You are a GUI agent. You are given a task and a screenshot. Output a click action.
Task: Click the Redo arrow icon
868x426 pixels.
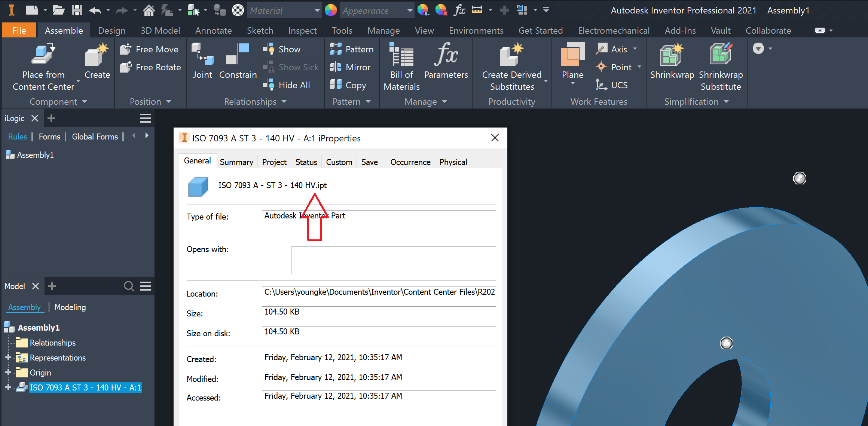tap(122, 10)
